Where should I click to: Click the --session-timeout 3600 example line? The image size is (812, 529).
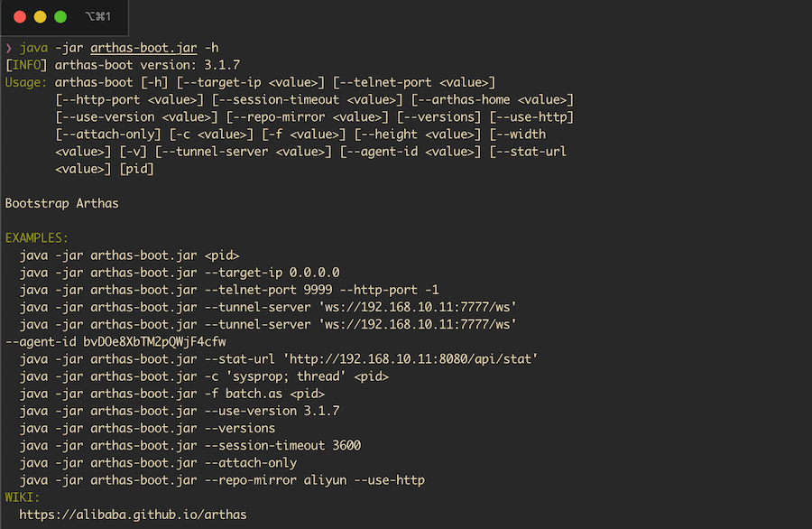coord(190,446)
